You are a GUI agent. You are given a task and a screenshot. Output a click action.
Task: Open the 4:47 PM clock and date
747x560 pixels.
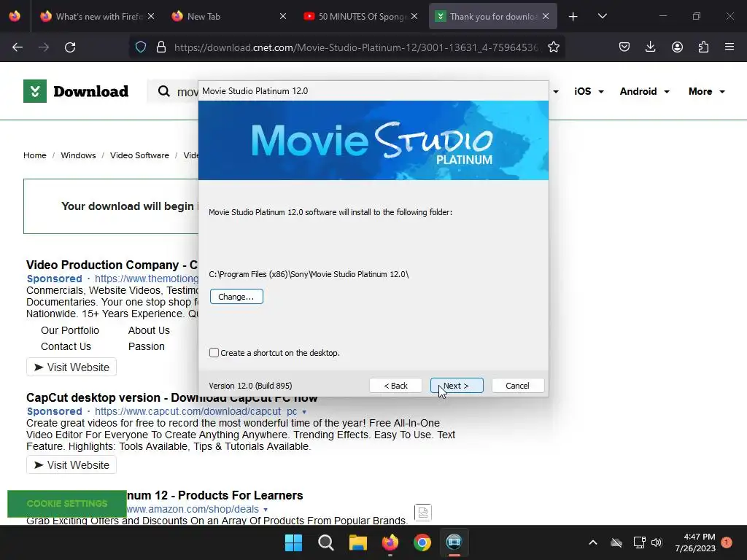coord(695,542)
